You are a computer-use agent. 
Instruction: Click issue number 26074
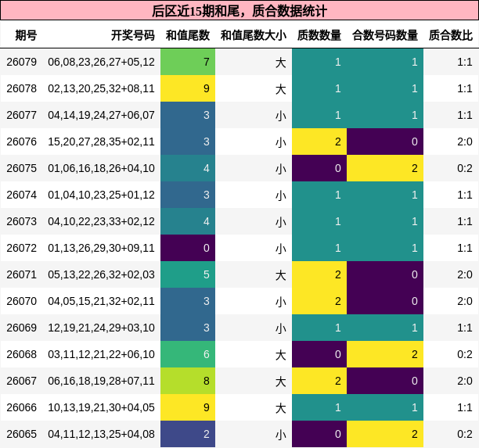[x=21, y=195]
